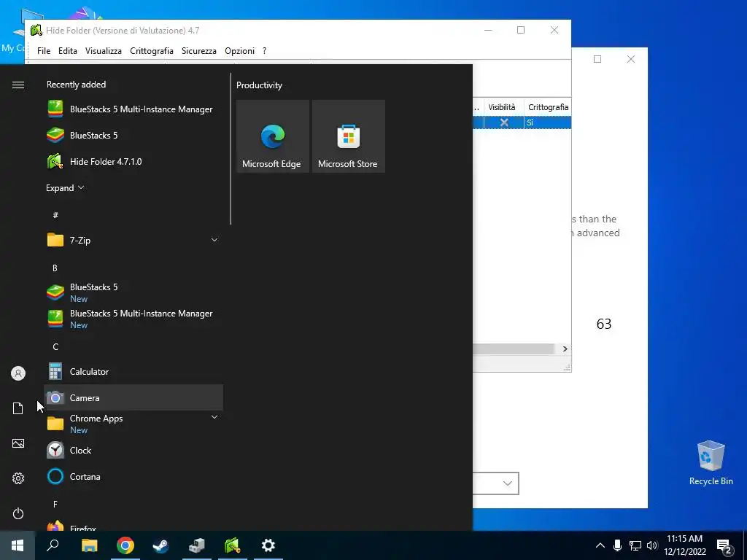Open the Microsoft Store tile

[348, 136]
